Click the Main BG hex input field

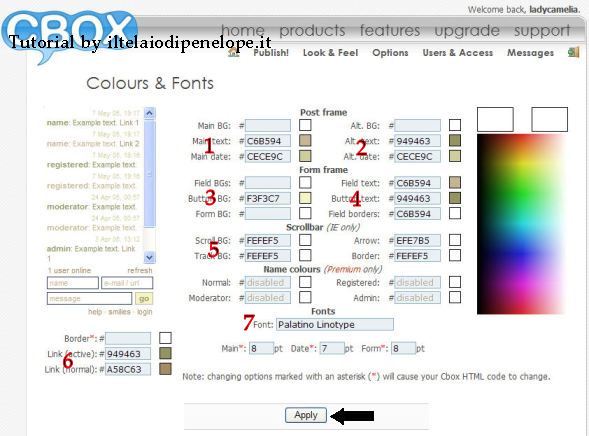pyautogui.click(x=268, y=125)
